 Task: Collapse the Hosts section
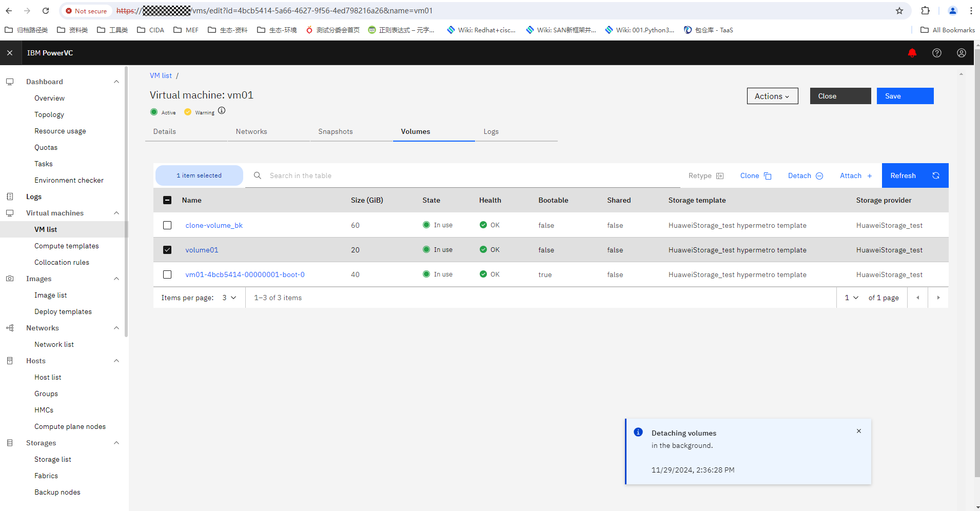pyautogui.click(x=116, y=361)
